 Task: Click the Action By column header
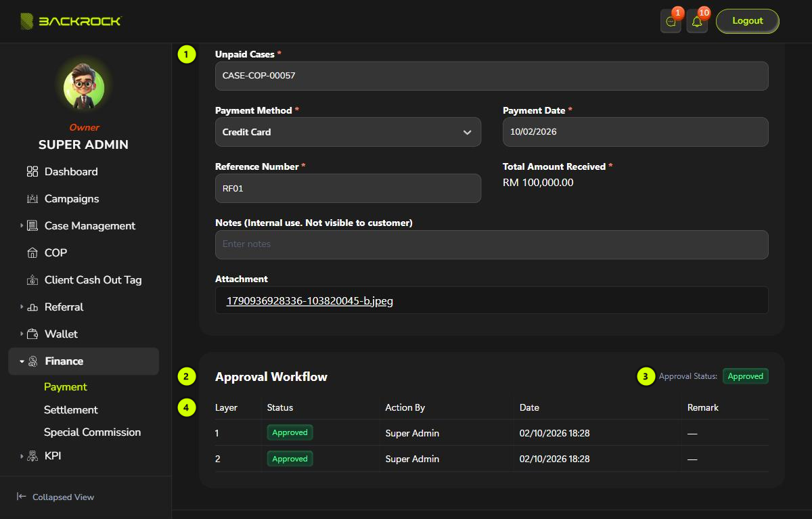point(405,407)
